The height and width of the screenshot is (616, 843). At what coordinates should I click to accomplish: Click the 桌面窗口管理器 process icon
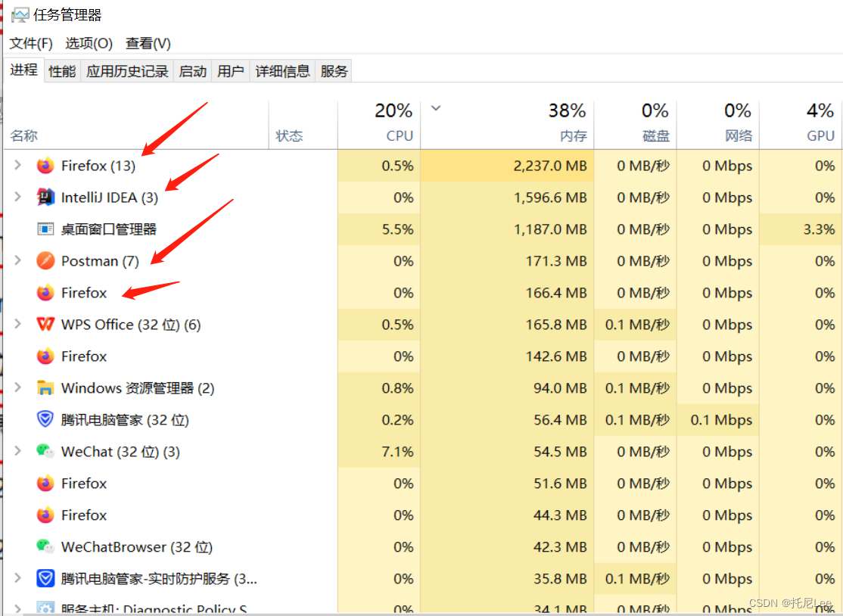coord(45,229)
